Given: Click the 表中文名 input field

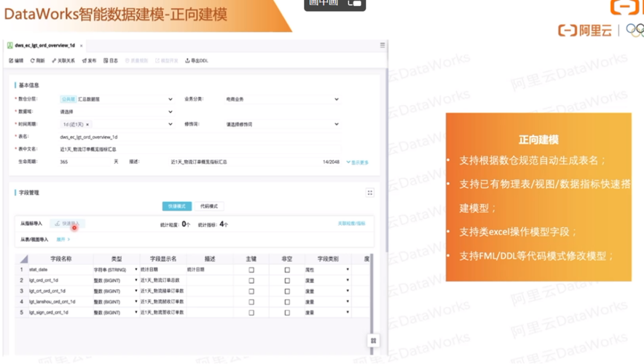Looking at the screenshot, I should pos(200,149).
